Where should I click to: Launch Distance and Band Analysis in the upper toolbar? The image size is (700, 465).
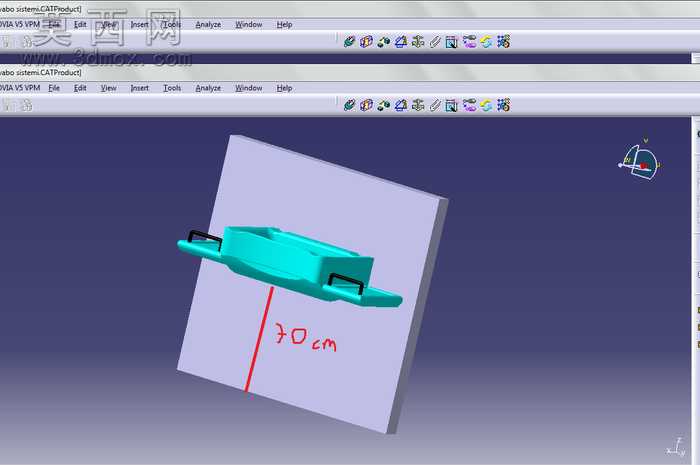(x=383, y=42)
